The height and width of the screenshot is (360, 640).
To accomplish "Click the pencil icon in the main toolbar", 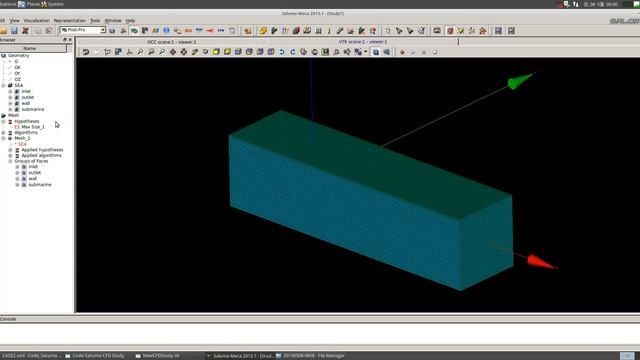I will (x=340, y=31).
